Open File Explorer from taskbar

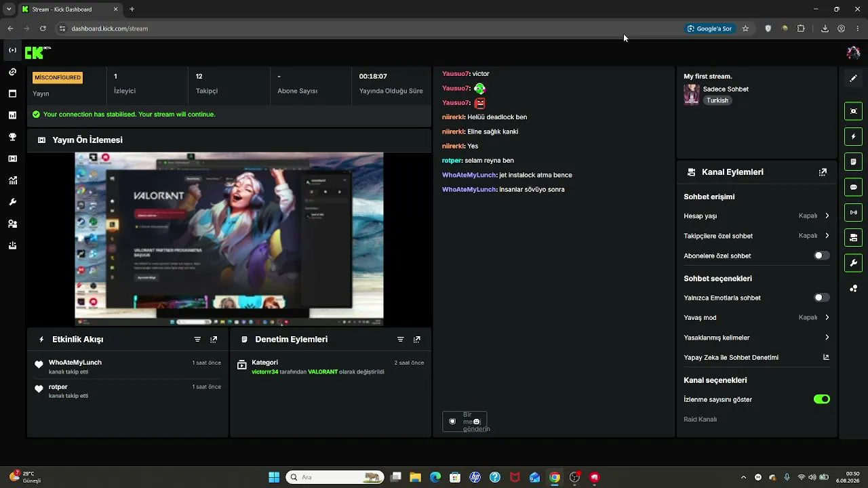click(415, 477)
